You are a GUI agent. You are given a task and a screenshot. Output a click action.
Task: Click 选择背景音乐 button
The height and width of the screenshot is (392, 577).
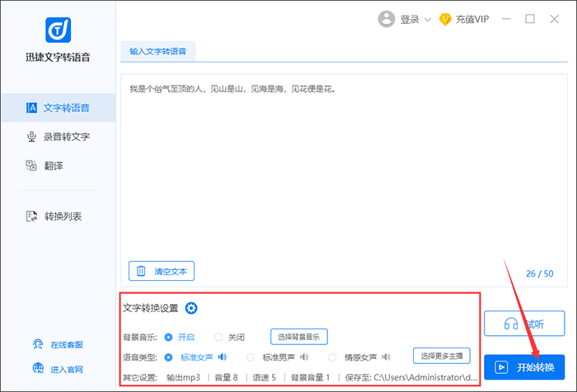[x=298, y=337]
